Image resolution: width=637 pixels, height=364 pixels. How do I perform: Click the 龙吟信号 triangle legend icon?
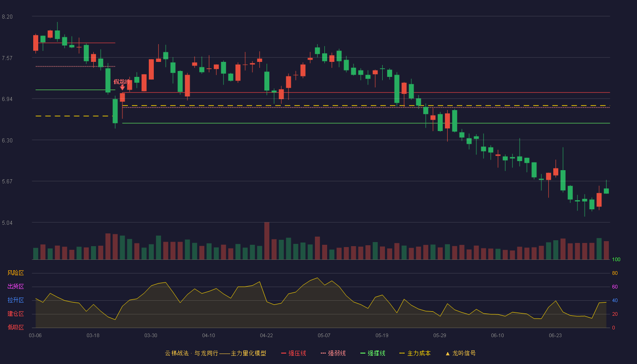click(x=447, y=353)
